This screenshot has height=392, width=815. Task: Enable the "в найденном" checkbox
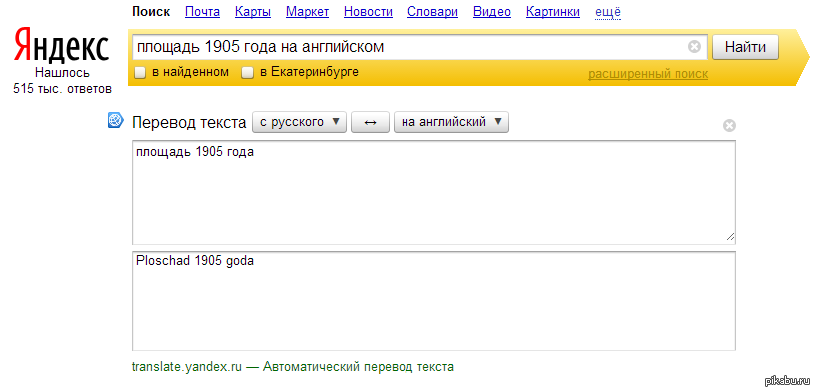[140, 73]
